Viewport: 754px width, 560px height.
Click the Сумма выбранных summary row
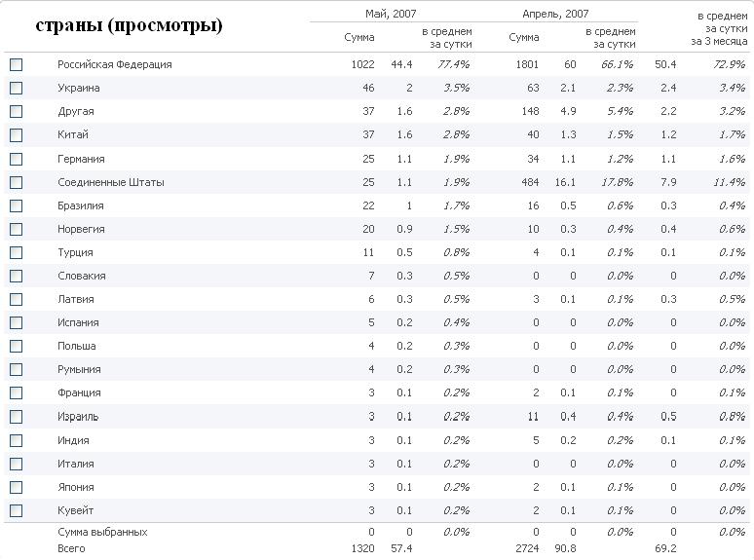[377, 532]
